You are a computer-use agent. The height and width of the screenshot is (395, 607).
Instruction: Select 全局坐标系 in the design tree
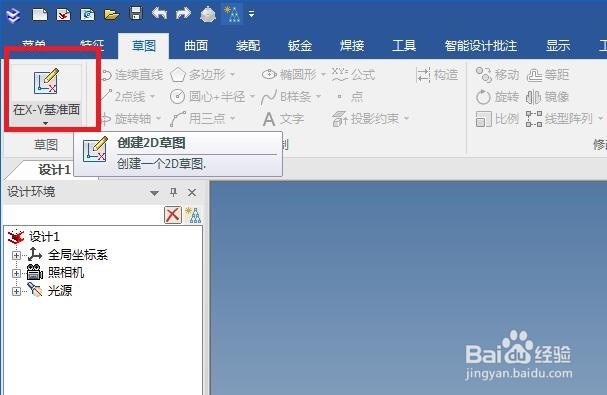(77, 255)
